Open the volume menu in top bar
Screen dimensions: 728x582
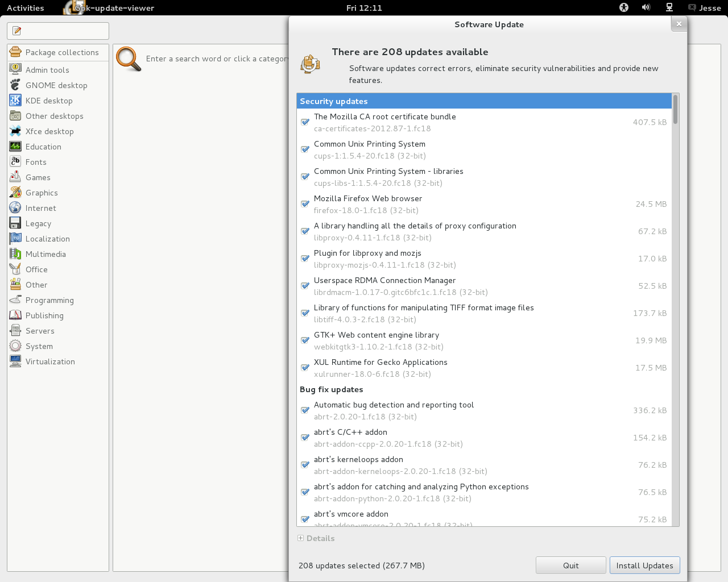(646, 7)
